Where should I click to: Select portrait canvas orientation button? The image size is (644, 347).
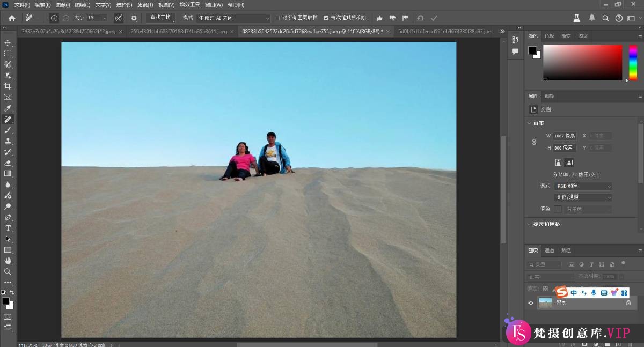(558, 162)
